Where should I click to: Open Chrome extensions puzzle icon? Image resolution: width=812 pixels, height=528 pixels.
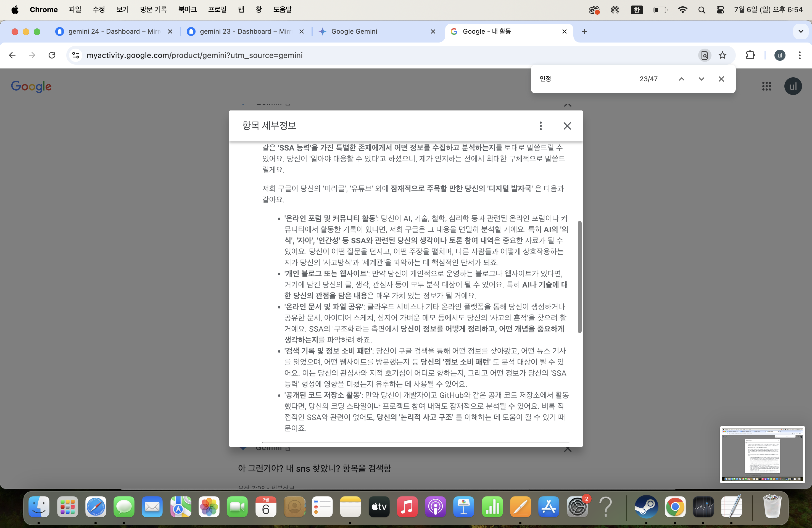point(750,55)
